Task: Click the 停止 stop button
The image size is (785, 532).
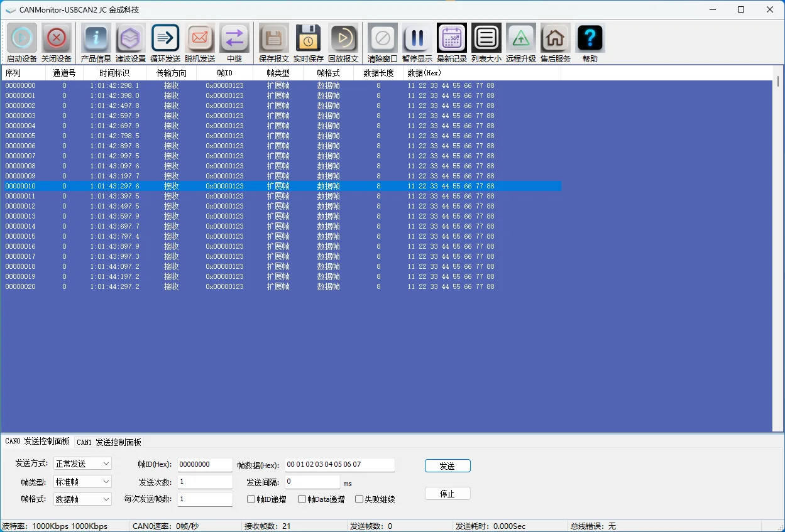Action: click(447, 493)
